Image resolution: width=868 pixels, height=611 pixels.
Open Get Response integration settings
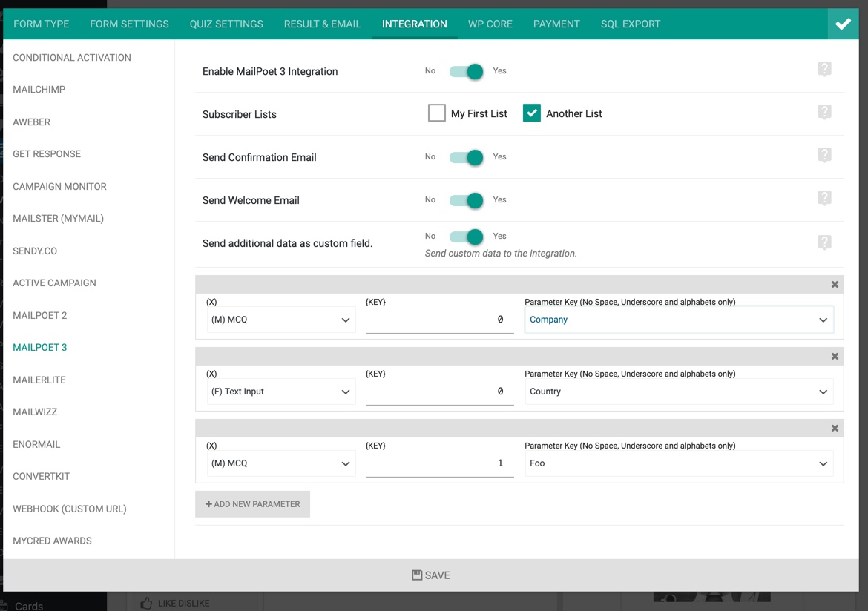[47, 154]
